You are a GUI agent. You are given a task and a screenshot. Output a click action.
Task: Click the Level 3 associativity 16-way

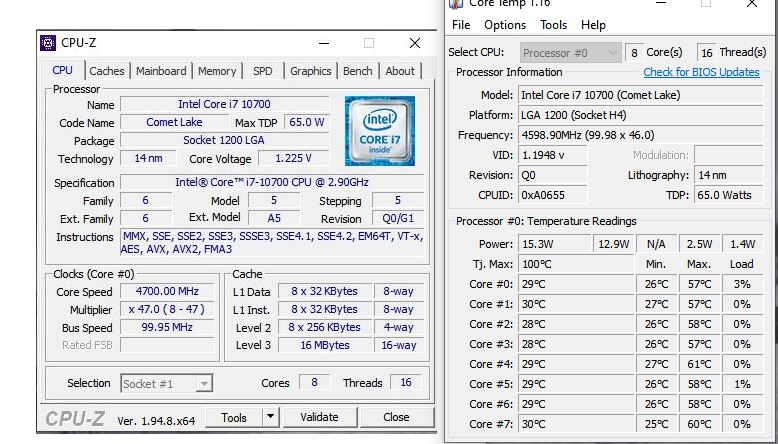click(x=398, y=345)
